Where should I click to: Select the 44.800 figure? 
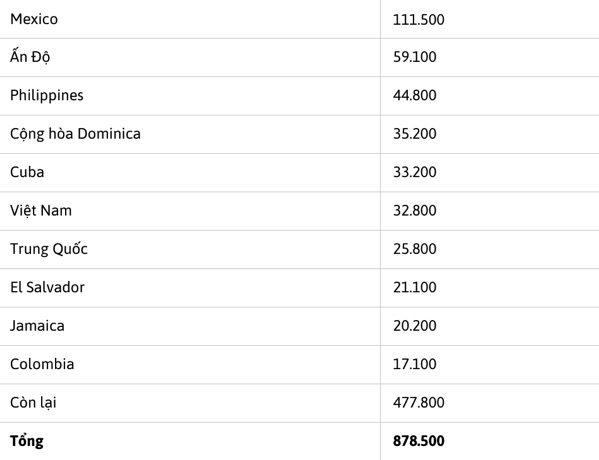(x=415, y=96)
